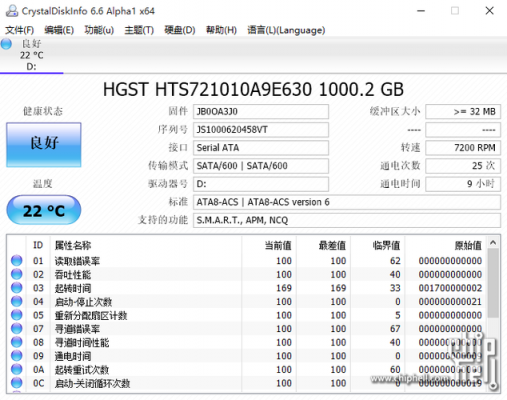Click the status orb for row 05
This screenshot has height=400, width=507.
point(16,315)
